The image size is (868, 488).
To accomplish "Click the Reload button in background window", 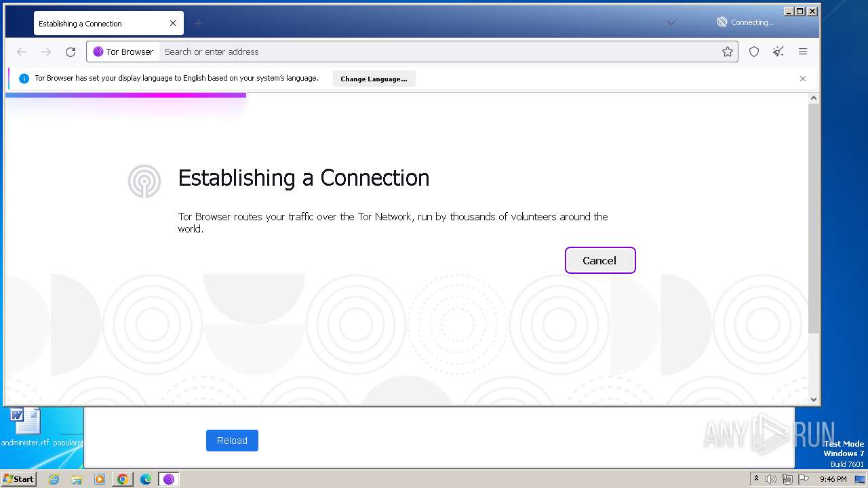I will (232, 441).
